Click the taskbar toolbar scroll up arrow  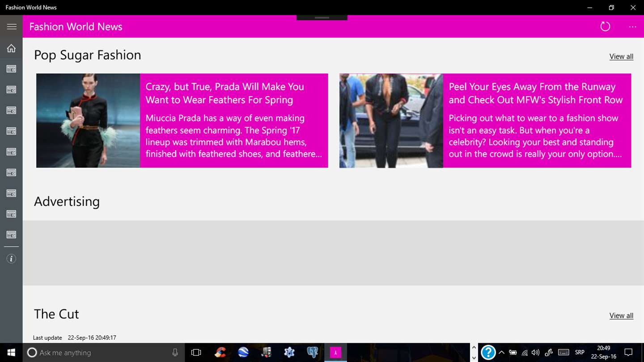click(474, 348)
